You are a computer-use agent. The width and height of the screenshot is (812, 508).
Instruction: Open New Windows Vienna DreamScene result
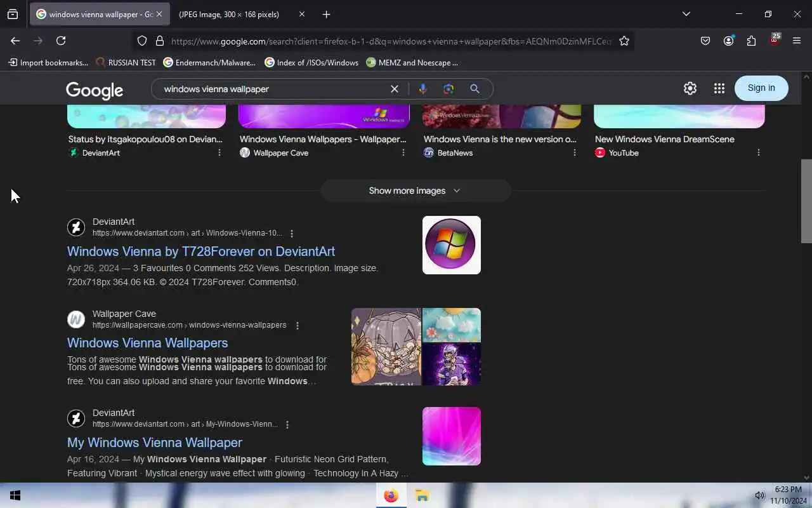[x=665, y=139]
